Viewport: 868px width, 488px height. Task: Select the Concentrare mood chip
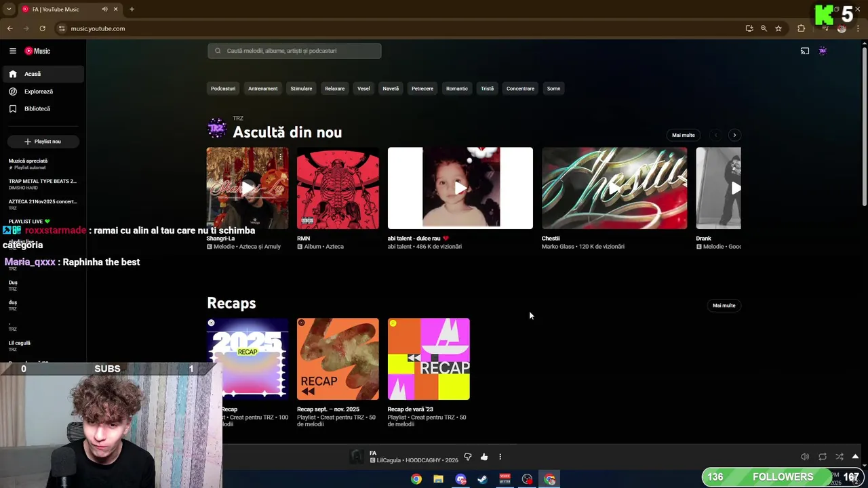point(520,89)
